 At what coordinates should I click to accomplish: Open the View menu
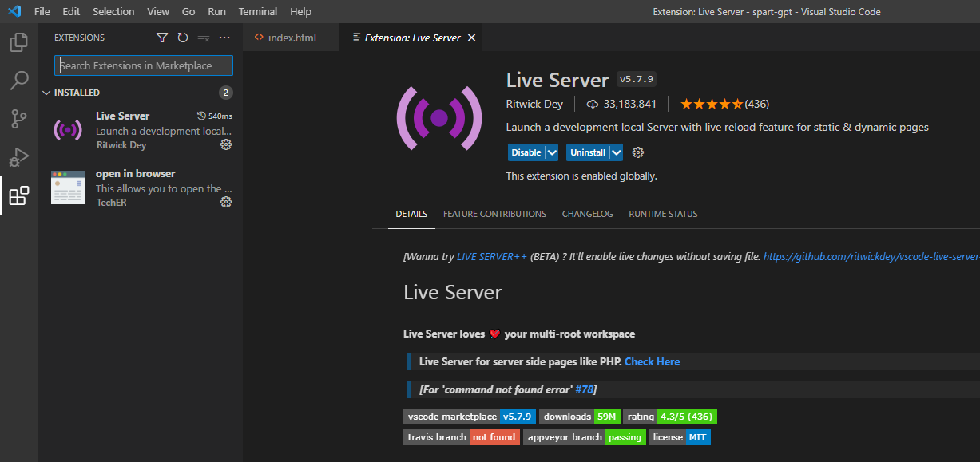(x=158, y=12)
